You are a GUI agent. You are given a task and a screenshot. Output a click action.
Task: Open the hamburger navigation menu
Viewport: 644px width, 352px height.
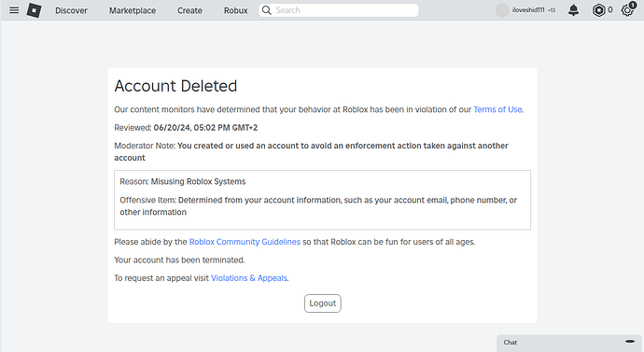click(x=14, y=10)
